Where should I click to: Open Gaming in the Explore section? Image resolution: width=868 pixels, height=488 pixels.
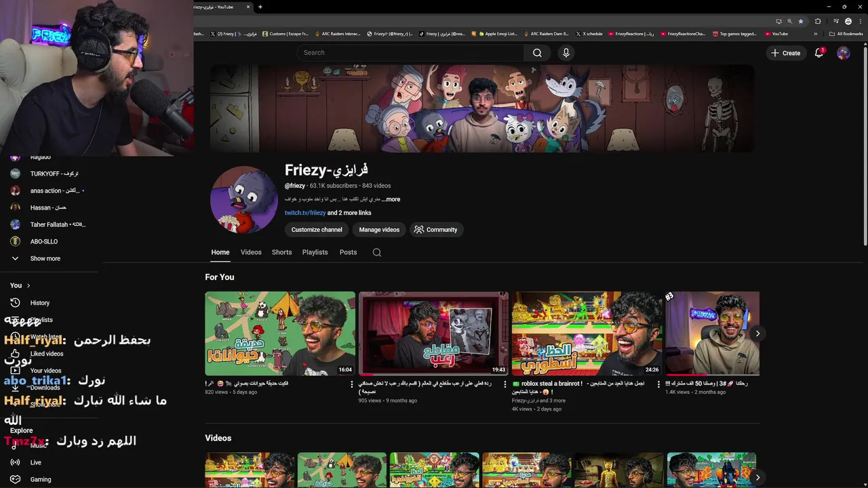(x=40, y=479)
